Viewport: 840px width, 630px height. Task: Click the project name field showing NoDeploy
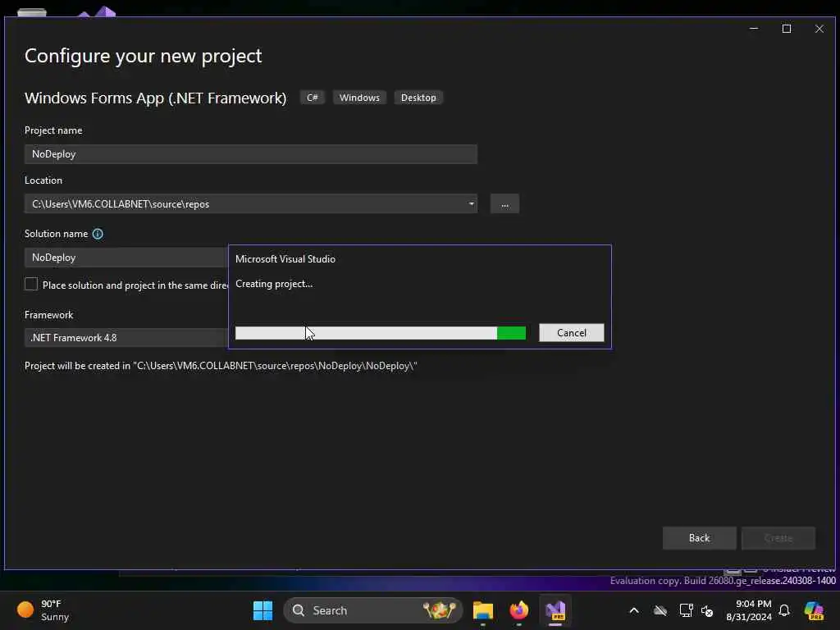[x=251, y=154]
